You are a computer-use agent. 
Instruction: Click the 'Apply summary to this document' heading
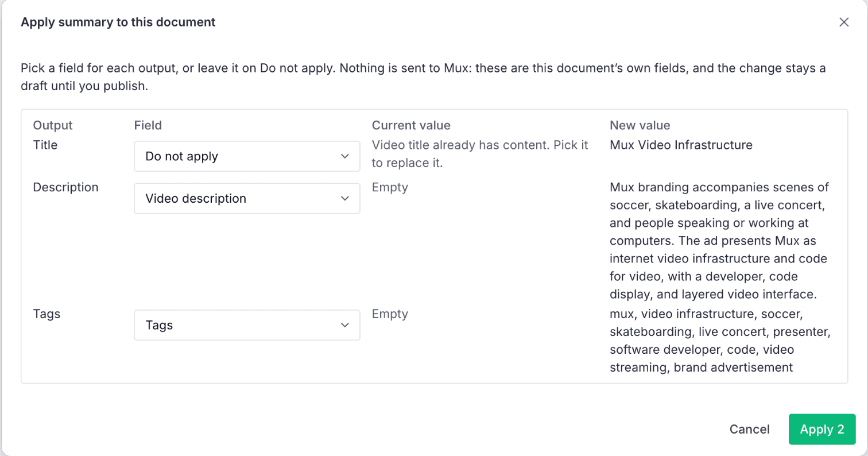(118, 22)
